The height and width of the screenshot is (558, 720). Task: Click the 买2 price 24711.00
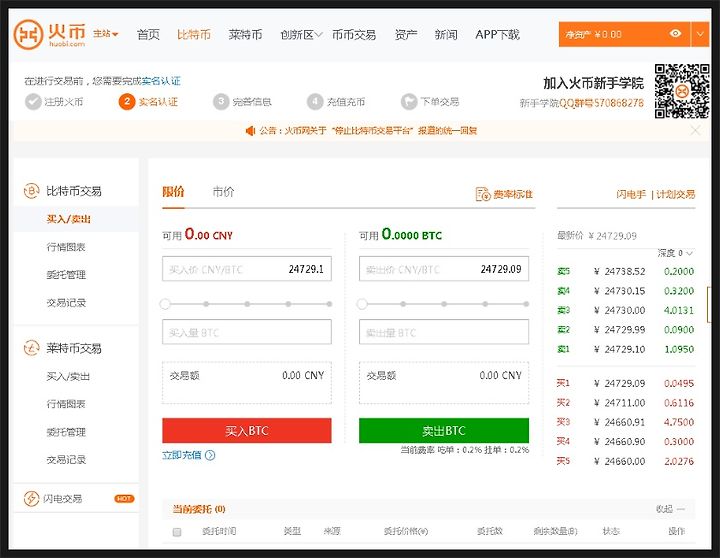619,403
